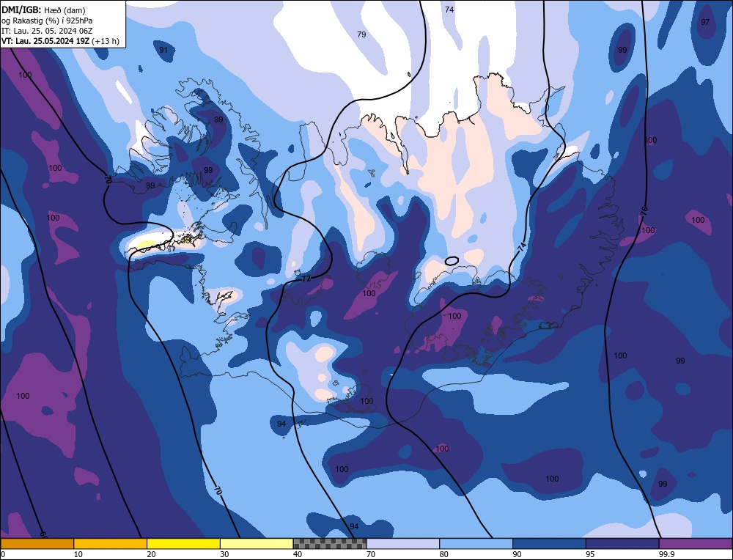Click the medium blue 90–95 legend swatch
The width and height of the screenshot is (733, 560).
click(x=549, y=543)
